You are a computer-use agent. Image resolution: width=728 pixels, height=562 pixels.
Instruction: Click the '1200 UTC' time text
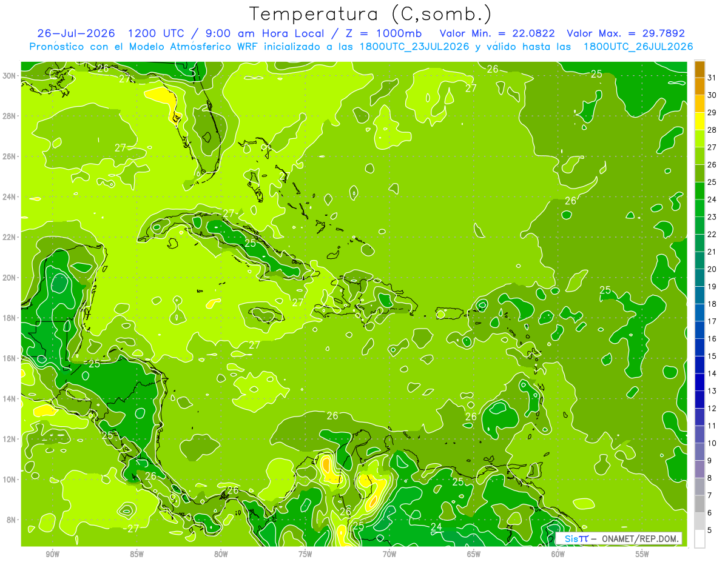(157, 33)
